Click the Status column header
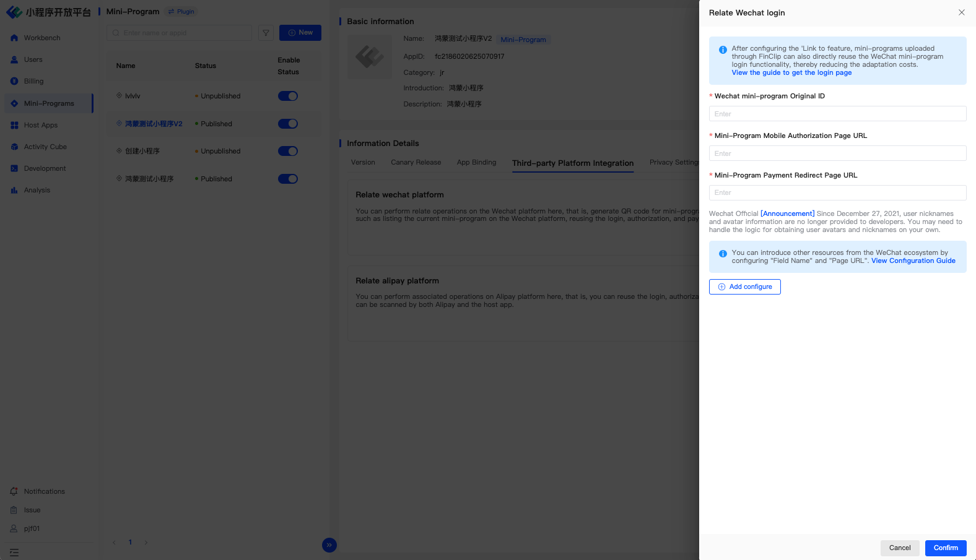Image resolution: width=976 pixels, height=560 pixels. 206,66
